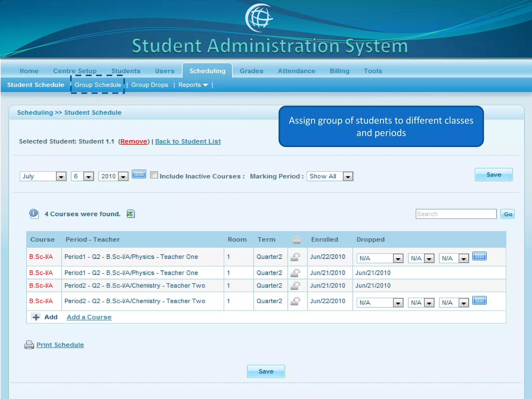
Task: Open second N/A dropdown in top Physics row
Action: pos(421,258)
